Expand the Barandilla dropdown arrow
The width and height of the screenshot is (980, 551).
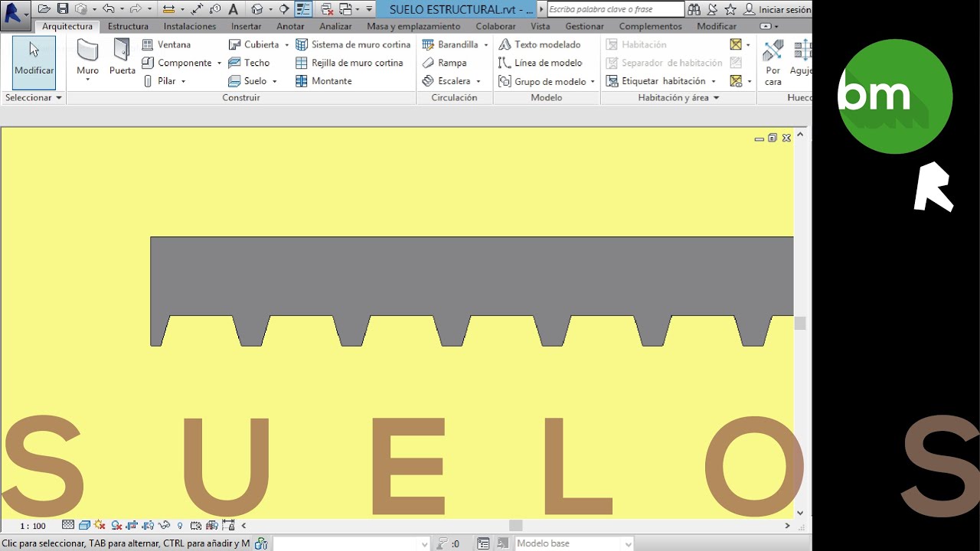coord(485,44)
